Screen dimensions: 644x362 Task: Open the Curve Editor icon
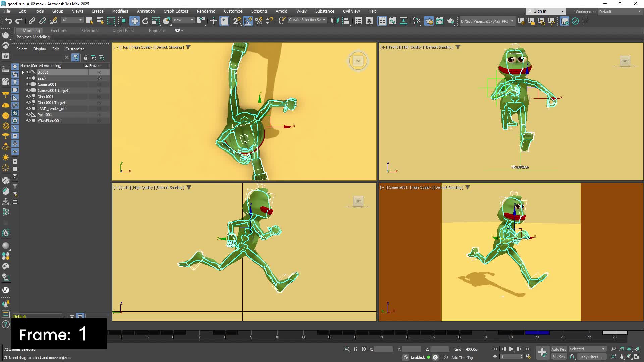pyautogui.click(x=392, y=21)
